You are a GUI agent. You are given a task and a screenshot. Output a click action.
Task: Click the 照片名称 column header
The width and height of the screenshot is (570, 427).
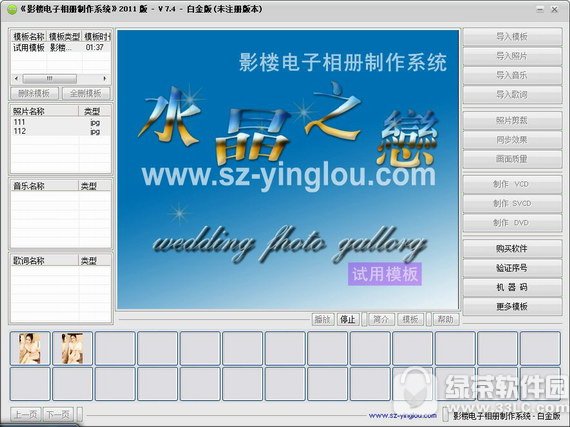(x=45, y=111)
